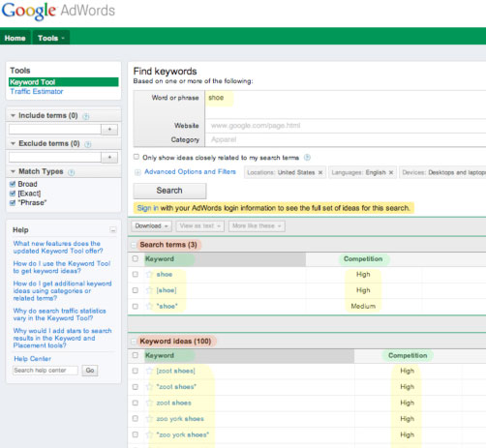Screen dimensions: 486x448
Task: Minimize the Help panel
Action: pyautogui.click(x=113, y=230)
